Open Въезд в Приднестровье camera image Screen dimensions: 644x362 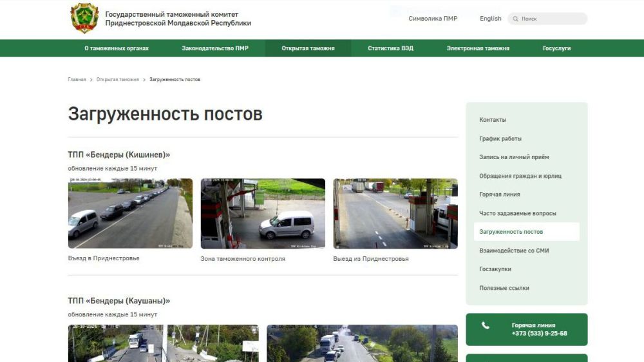tap(130, 213)
